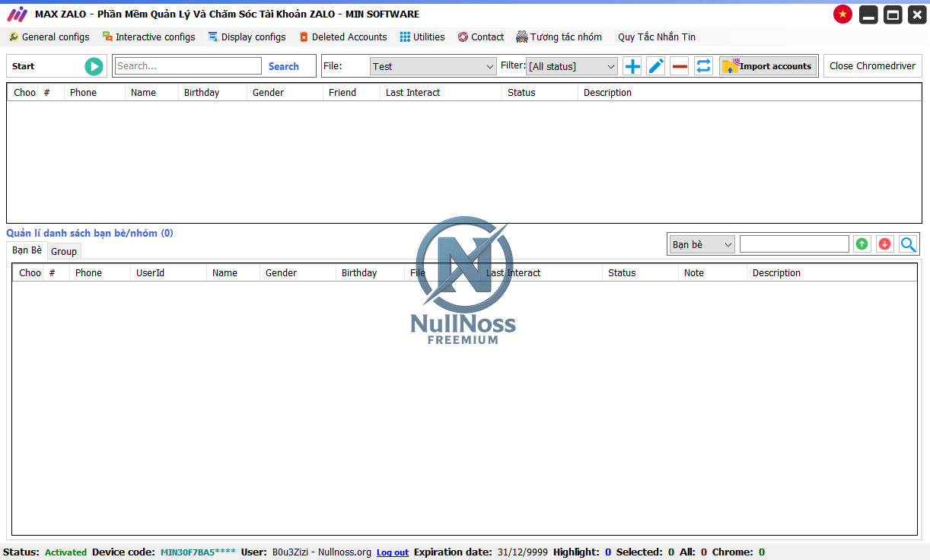Switch to the Group tab
This screenshot has width=930, height=560.
64,251
